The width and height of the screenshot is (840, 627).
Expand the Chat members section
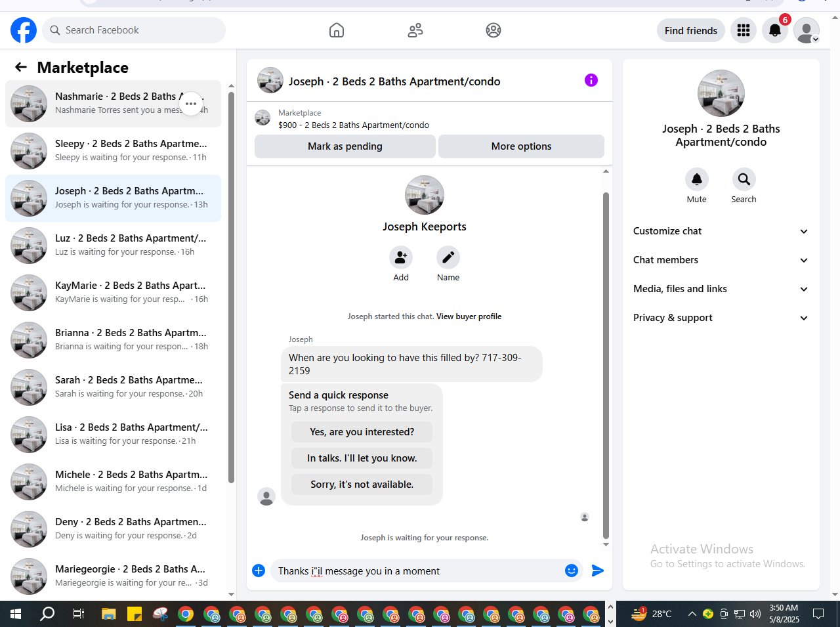721,260
